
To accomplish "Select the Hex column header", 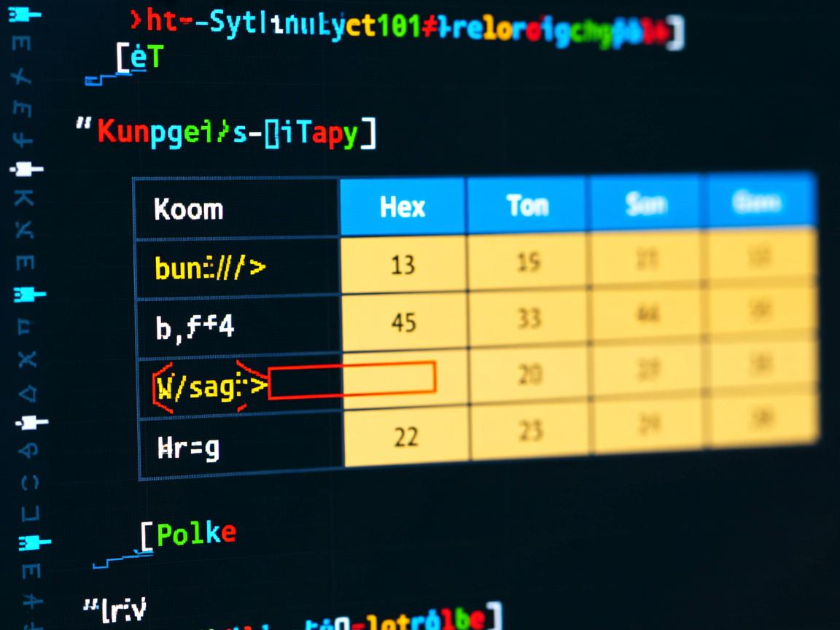I will coord(402,207).
